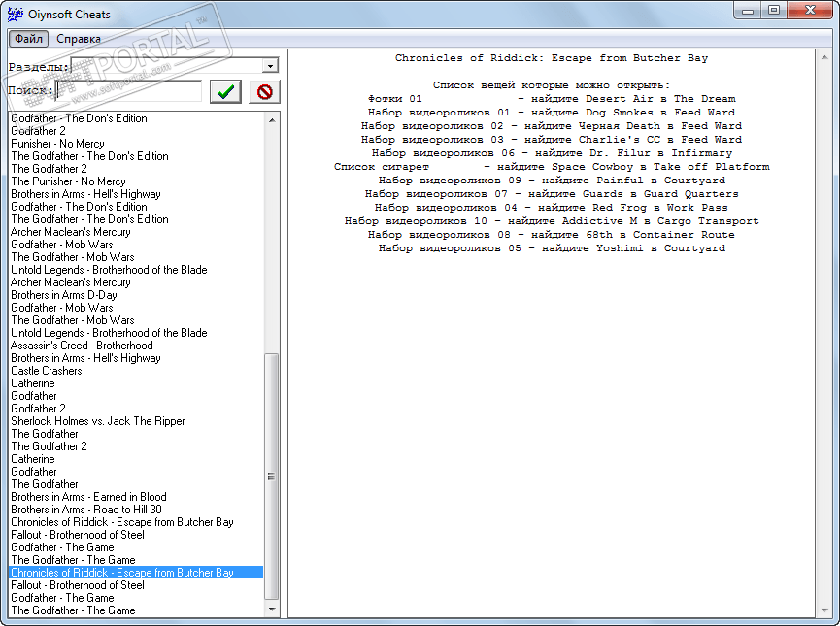The image size is (840, 626).
Task: Click the "Набор видеороликов 08" 68th line
Action: [x=552, y=235]
